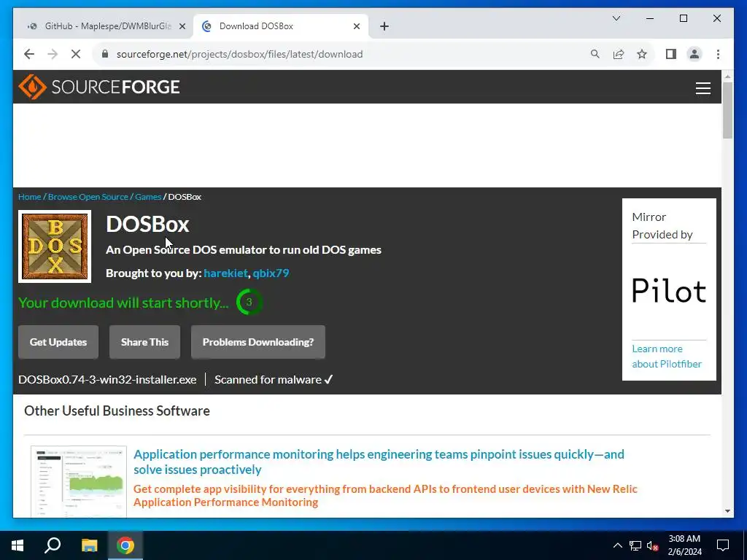This screenshot has width=747, height=560.
Task: Open the Windows Start menu
Action: (18, 545)
